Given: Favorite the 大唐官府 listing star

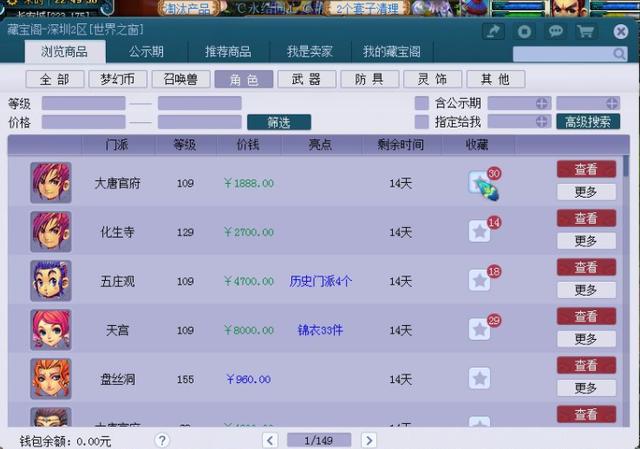Looking at the screenshot, I should [x=479, y=182].
